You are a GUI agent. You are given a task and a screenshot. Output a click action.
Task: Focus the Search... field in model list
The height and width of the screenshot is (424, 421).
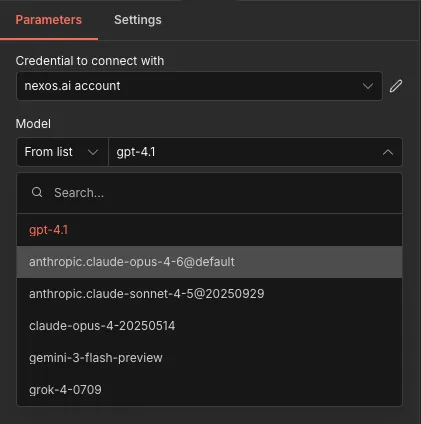pyautogui.click(x=209, y=193)
